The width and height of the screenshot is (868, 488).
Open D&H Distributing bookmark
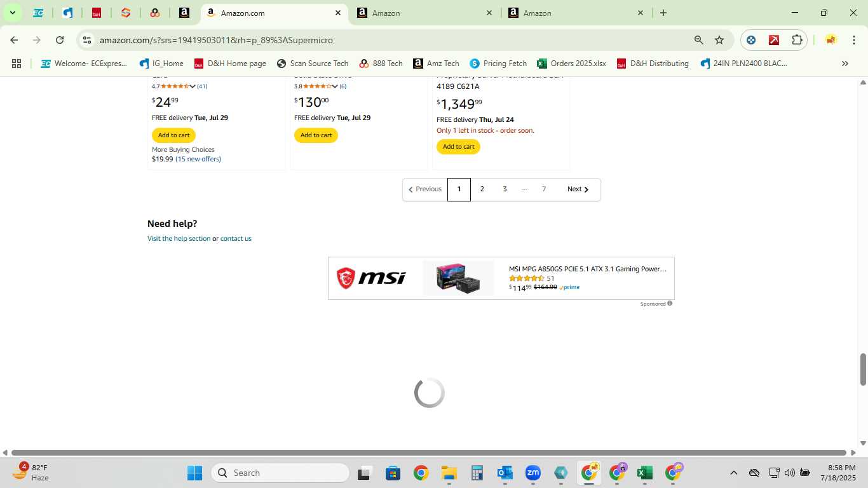[653, 64]
